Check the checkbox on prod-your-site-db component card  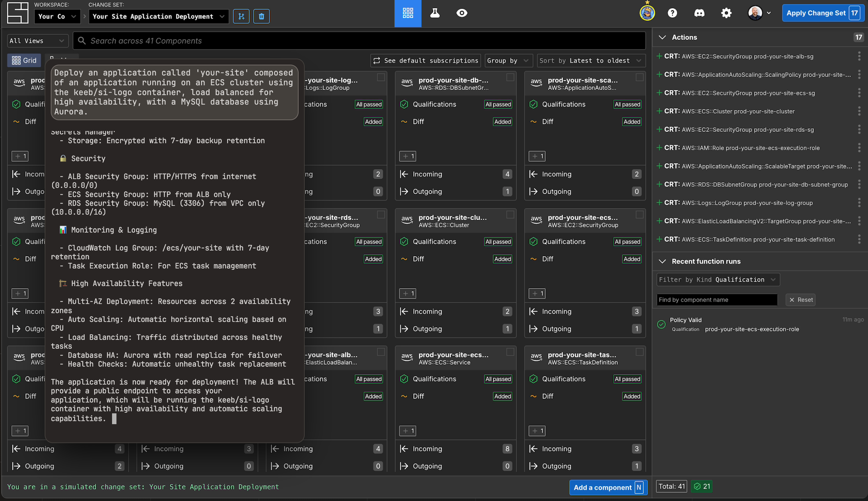pyautogui.click(x=511, y=78)
